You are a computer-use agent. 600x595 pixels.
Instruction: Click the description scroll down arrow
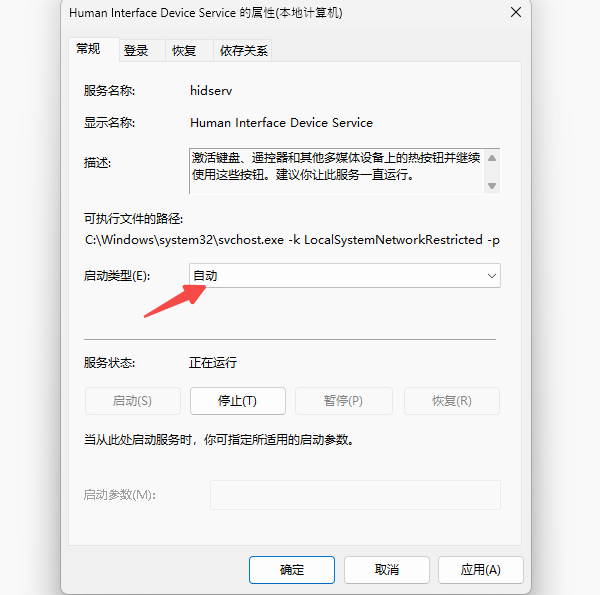pyautogui.click(x=492, y=186)
